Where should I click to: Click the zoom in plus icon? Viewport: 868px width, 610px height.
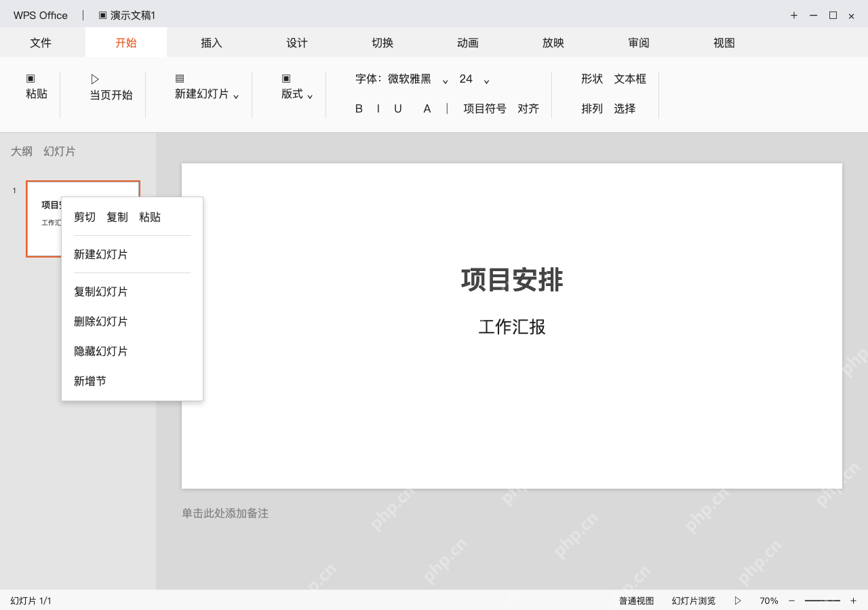(853, 601)
